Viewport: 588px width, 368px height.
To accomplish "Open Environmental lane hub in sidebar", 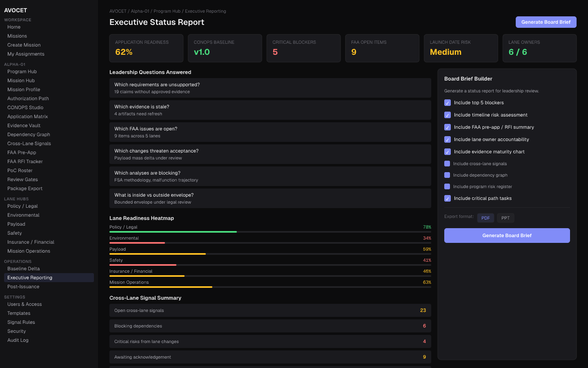I will pos(49,215).
